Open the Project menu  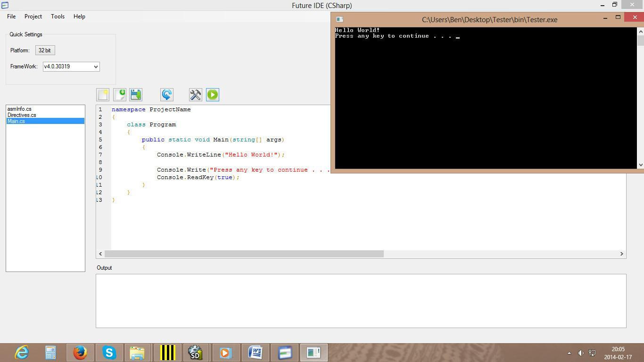pyautogui.click(x=33, y=16)
